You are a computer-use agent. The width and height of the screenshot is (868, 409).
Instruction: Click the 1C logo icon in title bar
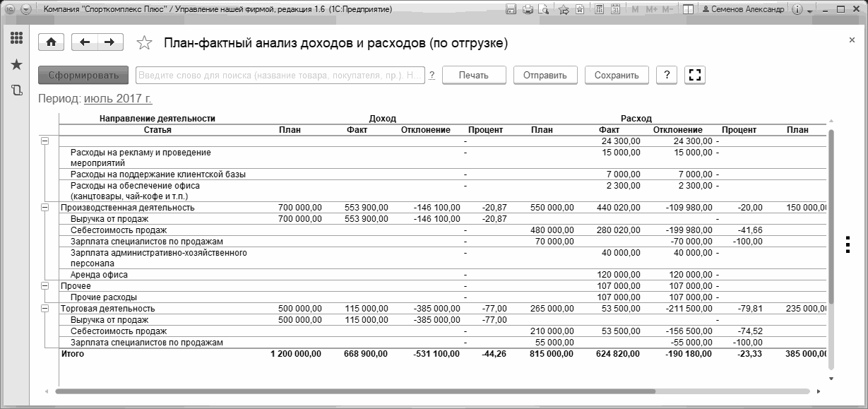point(10,10)
